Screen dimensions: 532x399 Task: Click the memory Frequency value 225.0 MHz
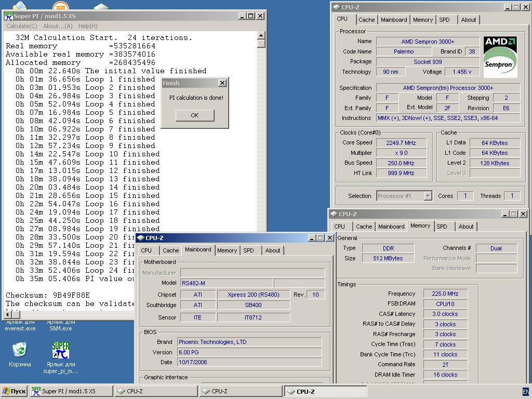[x=445, y=294]
